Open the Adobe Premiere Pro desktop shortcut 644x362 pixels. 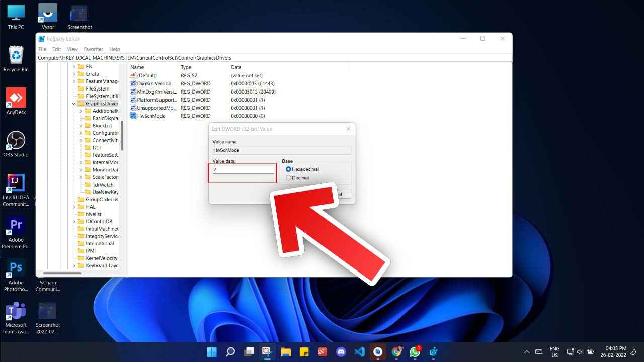pyautogui.click(x=16, y=233)
